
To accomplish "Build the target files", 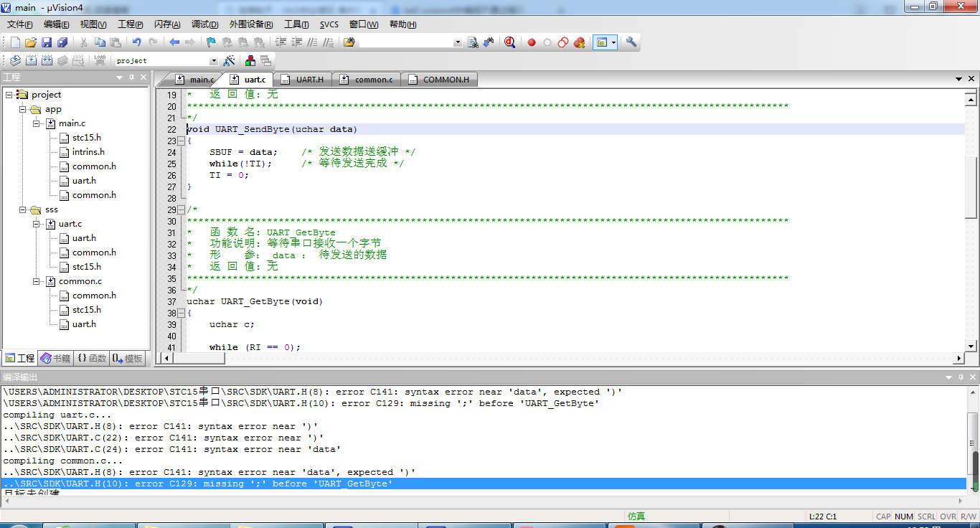I will (x=31, y=61).
